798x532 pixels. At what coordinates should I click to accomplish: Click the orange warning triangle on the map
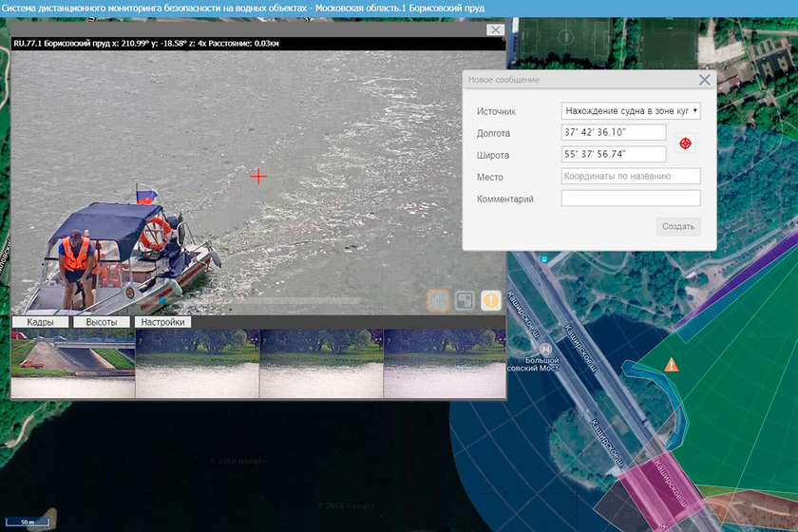671,365
